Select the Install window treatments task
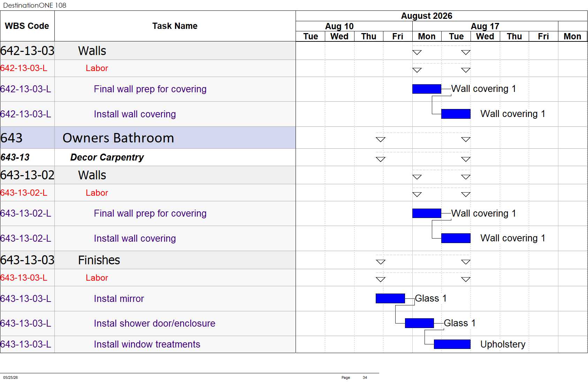The image size is (588, 382). click(x=147, y=344)
